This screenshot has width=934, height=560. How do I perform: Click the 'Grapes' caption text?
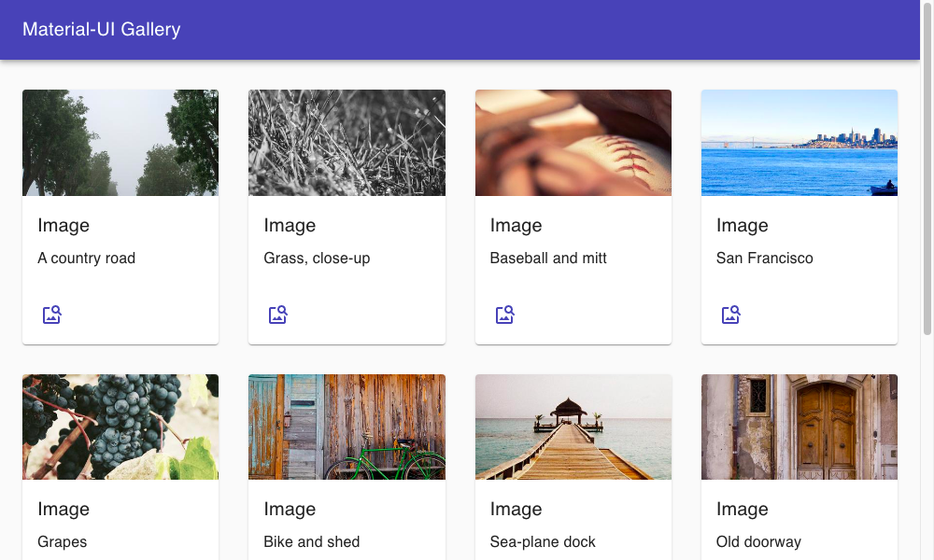(63, 542)
